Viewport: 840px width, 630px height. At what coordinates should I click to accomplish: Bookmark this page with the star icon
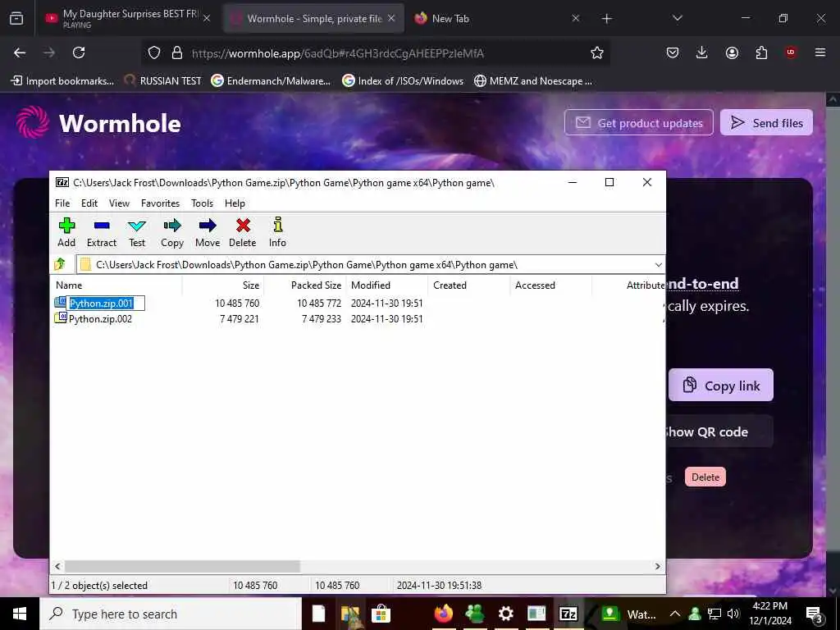[597, 52]
